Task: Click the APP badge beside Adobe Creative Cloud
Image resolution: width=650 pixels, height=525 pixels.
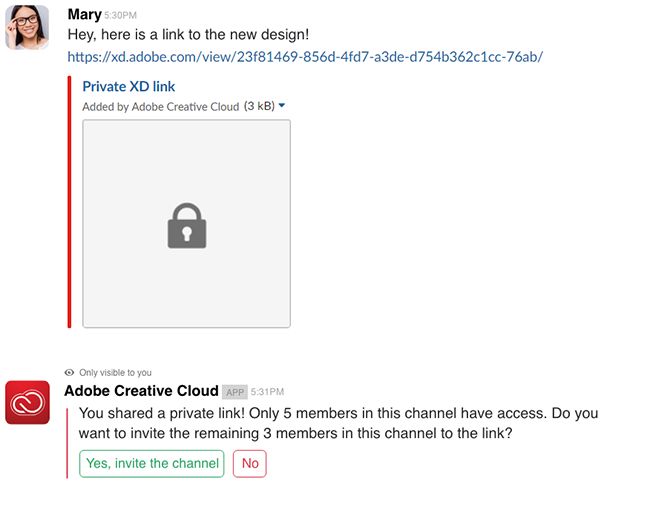Action: (235, 392)
